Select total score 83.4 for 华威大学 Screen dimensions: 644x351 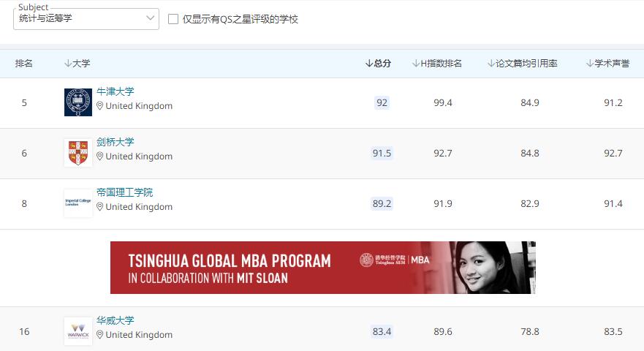pos(382,331)
